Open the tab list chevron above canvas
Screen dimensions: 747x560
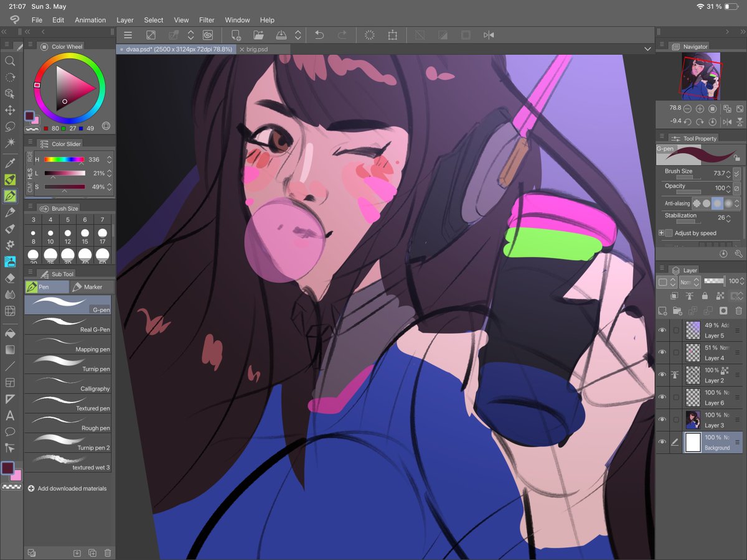pyautogui.click(x=647, y=49)
